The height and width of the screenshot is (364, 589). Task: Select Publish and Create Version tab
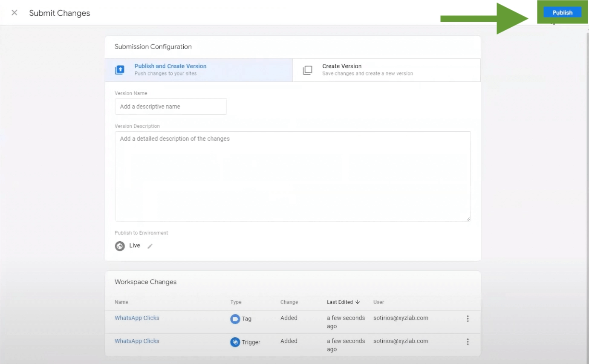(199, 70)
